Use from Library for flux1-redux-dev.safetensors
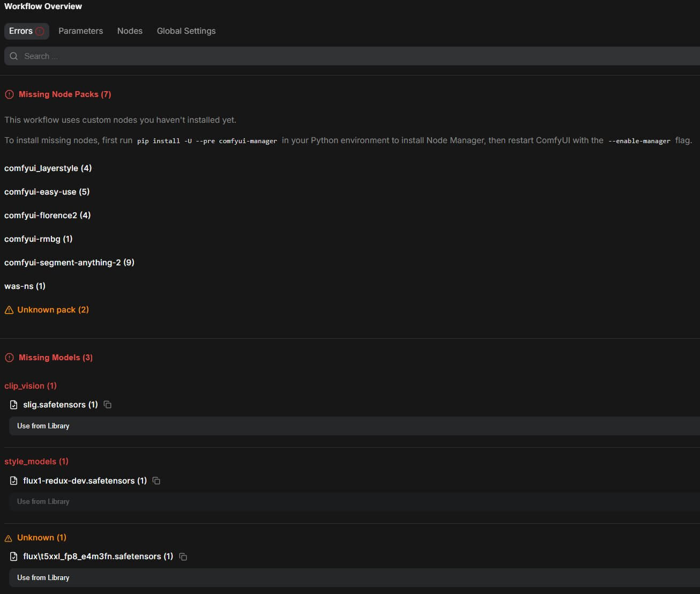 (x=355, y=502)
